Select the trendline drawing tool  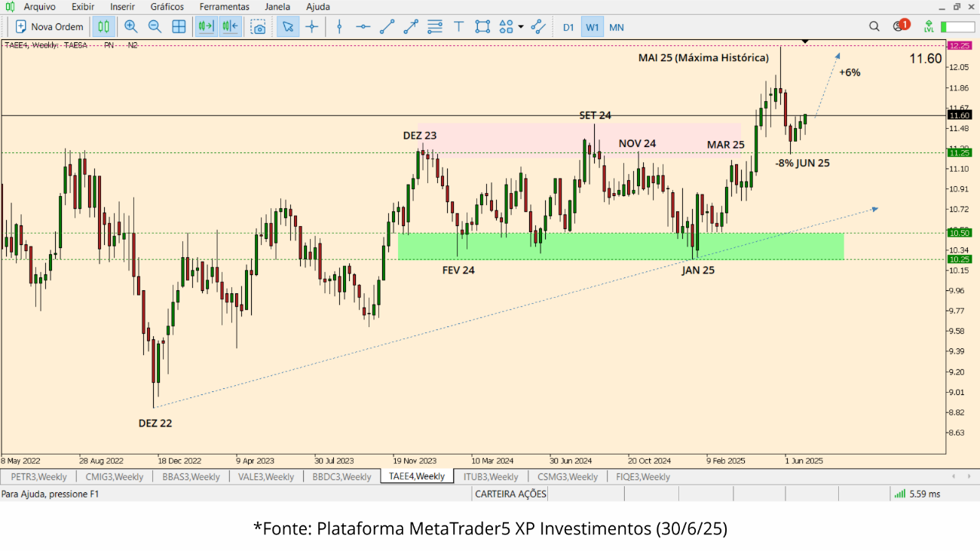point(387,27)
